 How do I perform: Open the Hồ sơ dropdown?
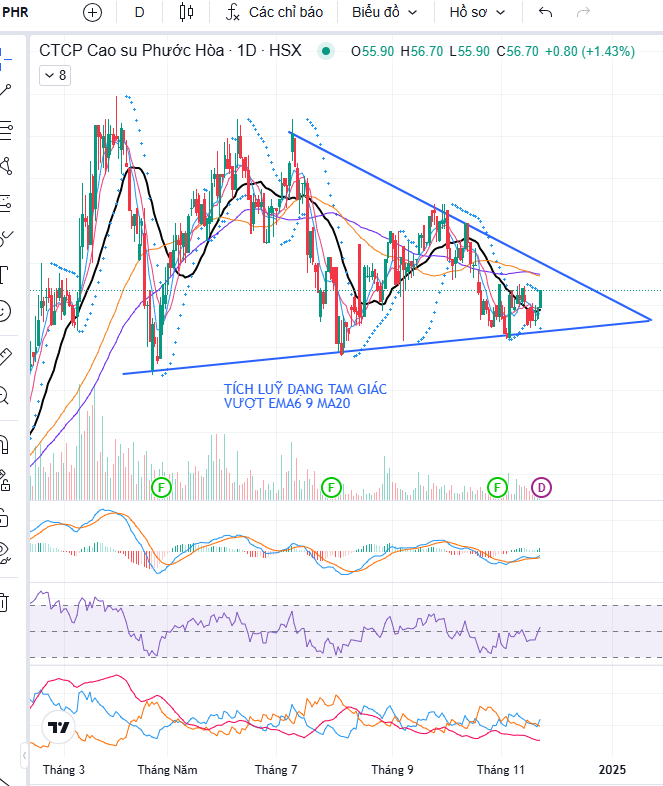477,12
